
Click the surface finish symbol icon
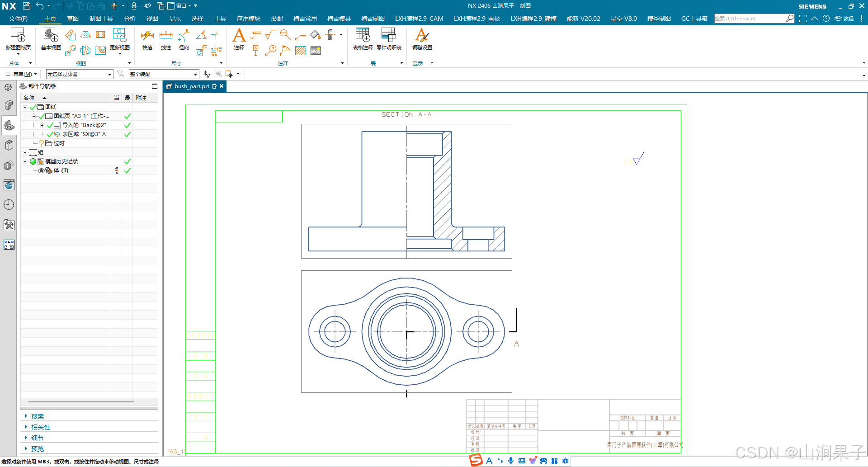point(270,35)
